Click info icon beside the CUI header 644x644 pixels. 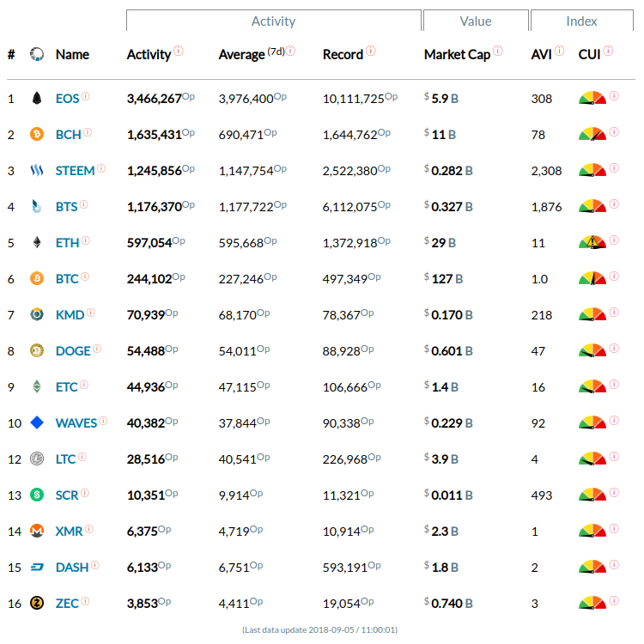coord(608,52)
